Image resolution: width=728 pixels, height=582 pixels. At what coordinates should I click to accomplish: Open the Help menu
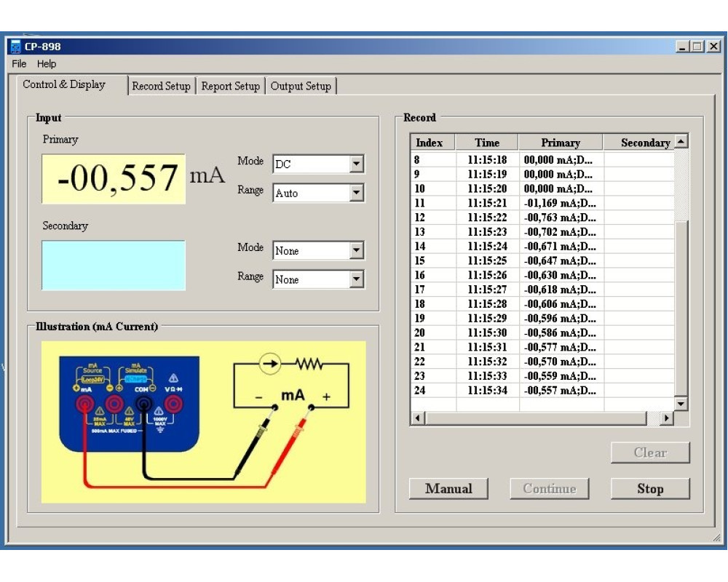click(x=47, y=64)
